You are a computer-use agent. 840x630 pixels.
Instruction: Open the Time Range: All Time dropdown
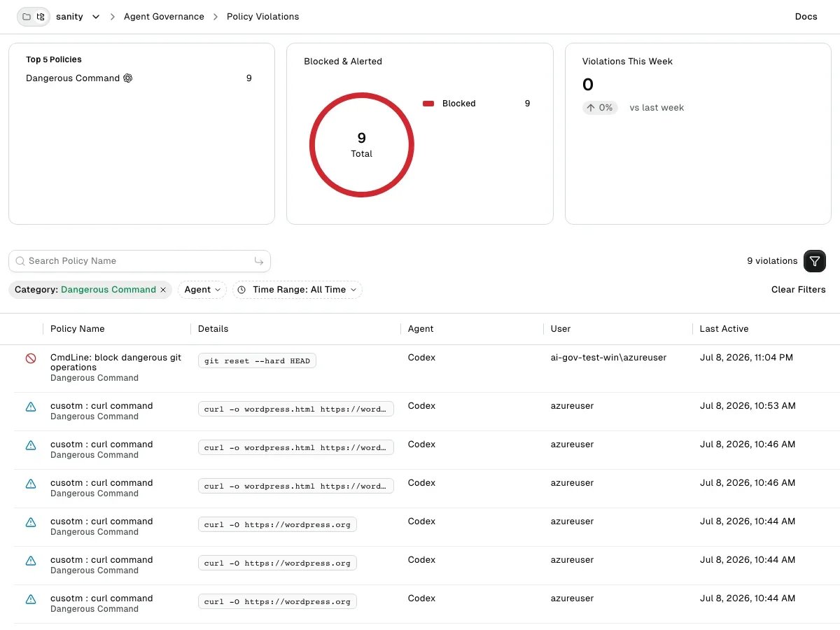point(297,290)
